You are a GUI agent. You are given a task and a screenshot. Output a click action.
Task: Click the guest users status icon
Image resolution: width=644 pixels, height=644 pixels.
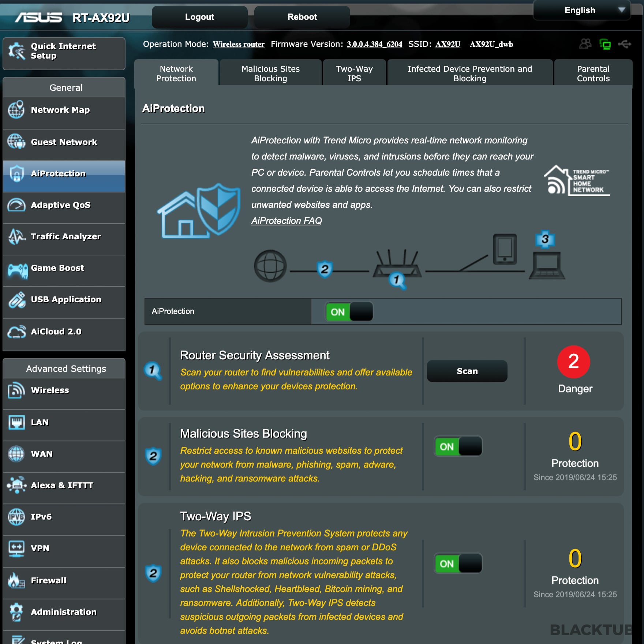click(x=585, y=44)
